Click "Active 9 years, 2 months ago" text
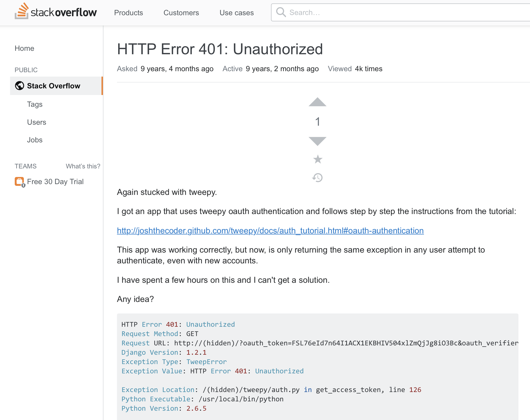530x420 pixels. click(271, 68)
